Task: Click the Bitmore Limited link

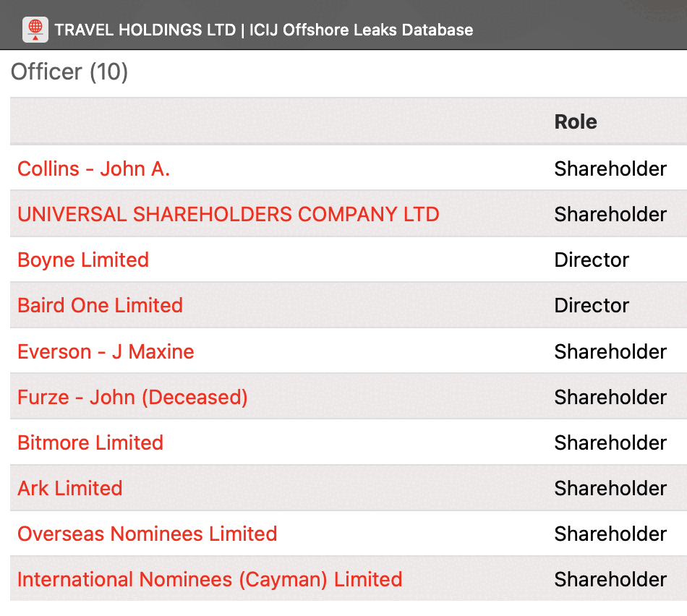Action: click(90, 442)
